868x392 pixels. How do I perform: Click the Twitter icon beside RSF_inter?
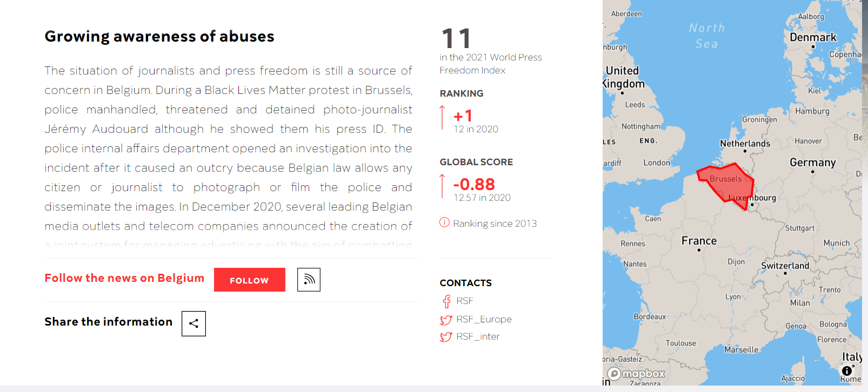446,337
